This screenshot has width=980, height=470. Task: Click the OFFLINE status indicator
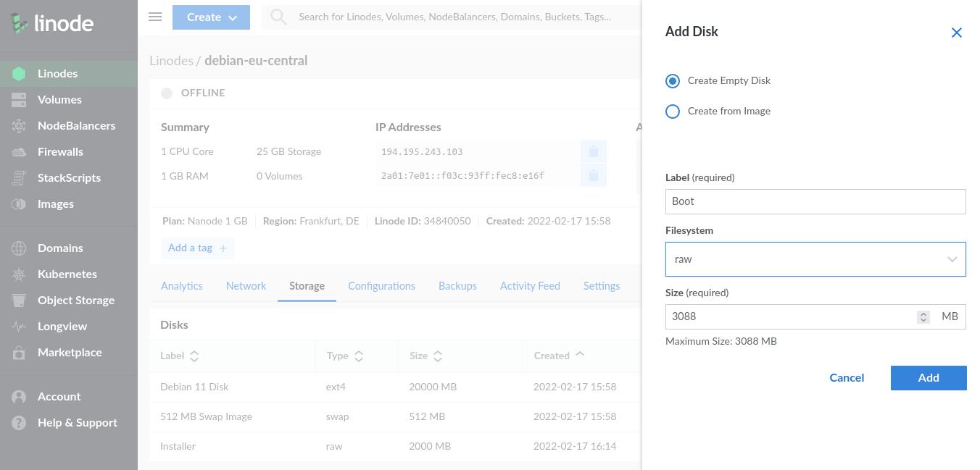(x=193, y=93)
